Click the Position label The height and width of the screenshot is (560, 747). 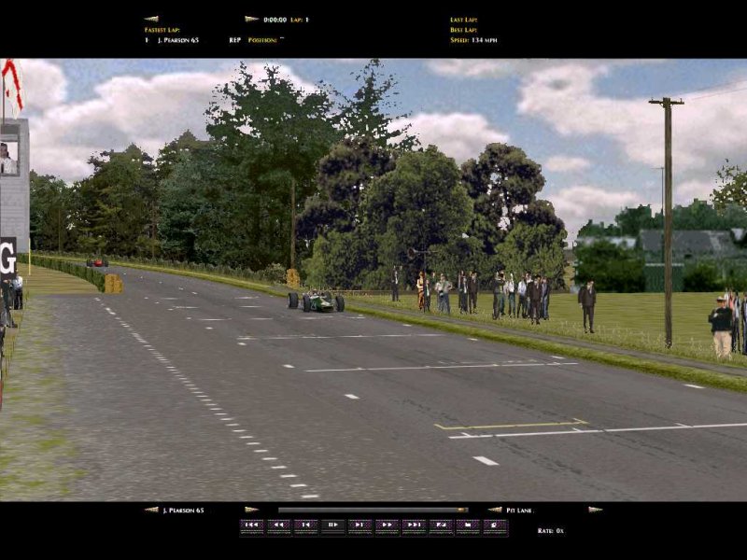(262, 40)
